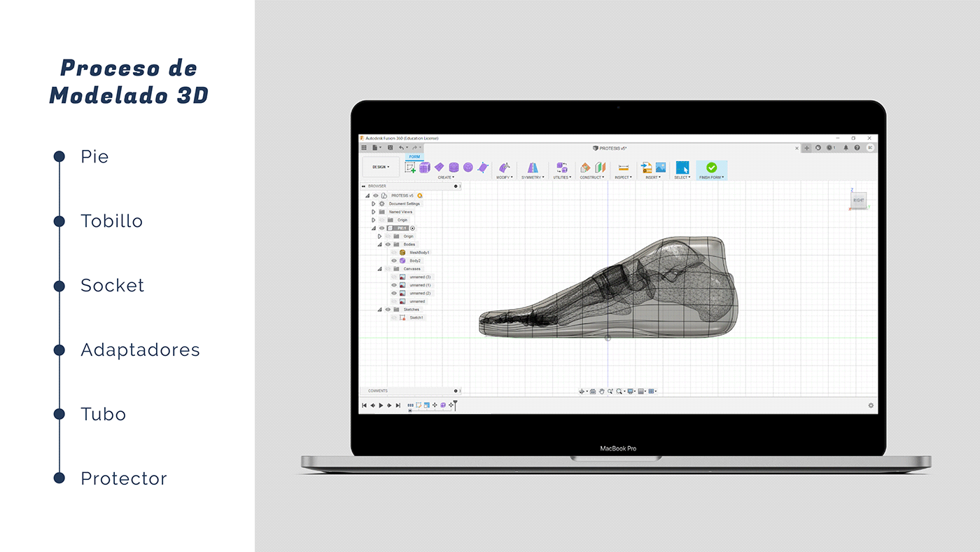Select the Pan hand tool
This screenshot has height=552, width=980.
601,391
